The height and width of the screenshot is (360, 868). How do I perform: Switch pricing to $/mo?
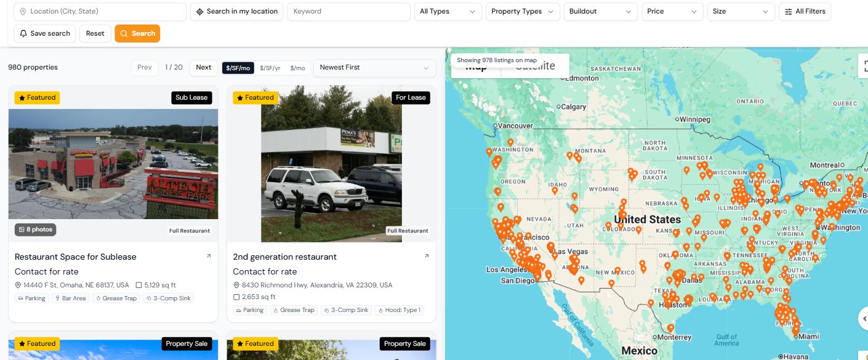pos(297,68)
